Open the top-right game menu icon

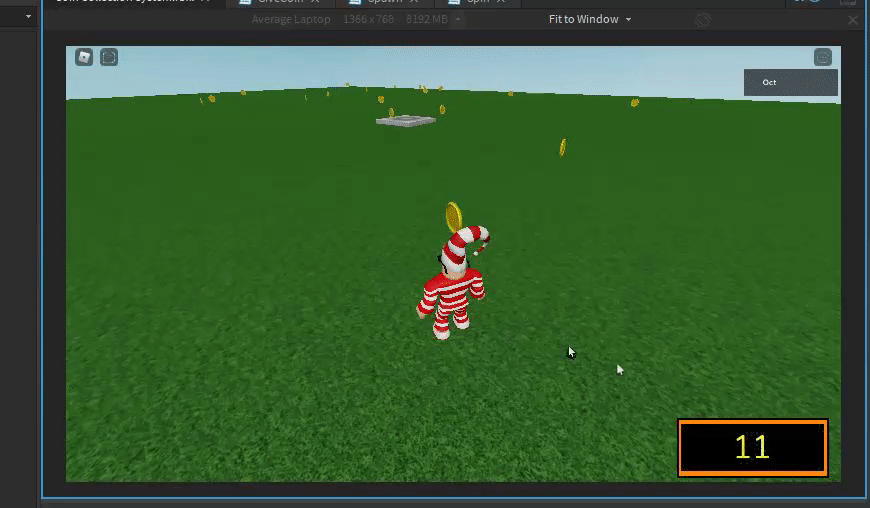click(x=823, y=57)
